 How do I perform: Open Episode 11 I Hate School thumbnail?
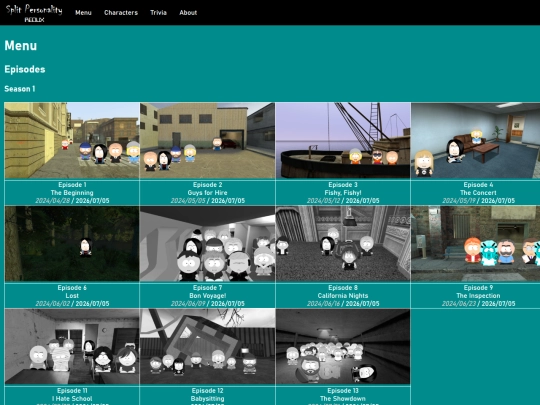[72, 346]
